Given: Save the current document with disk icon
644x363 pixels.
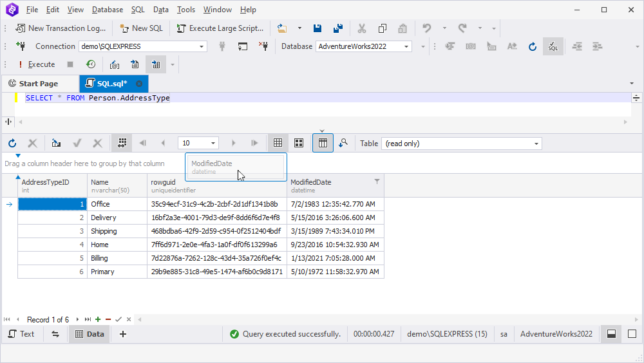Looking at the screenshot, I should pyautogui.click(x=317, y=28).
